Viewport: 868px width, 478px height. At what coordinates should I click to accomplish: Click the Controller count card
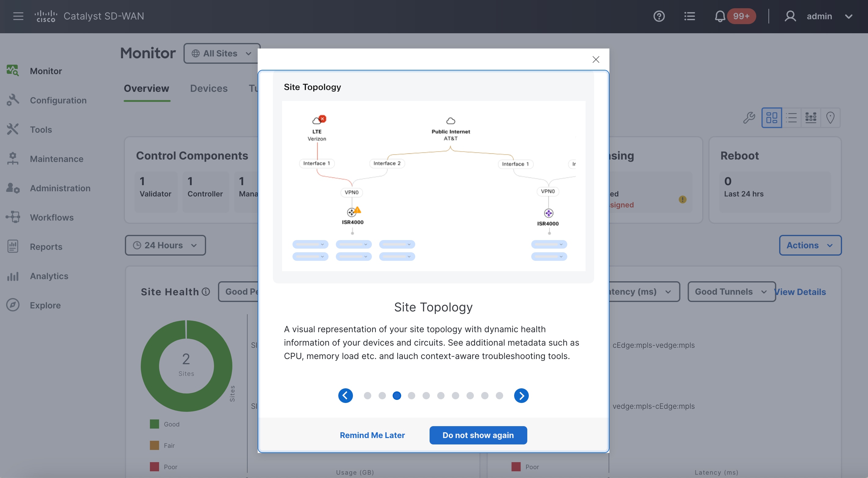click(205, 192)
